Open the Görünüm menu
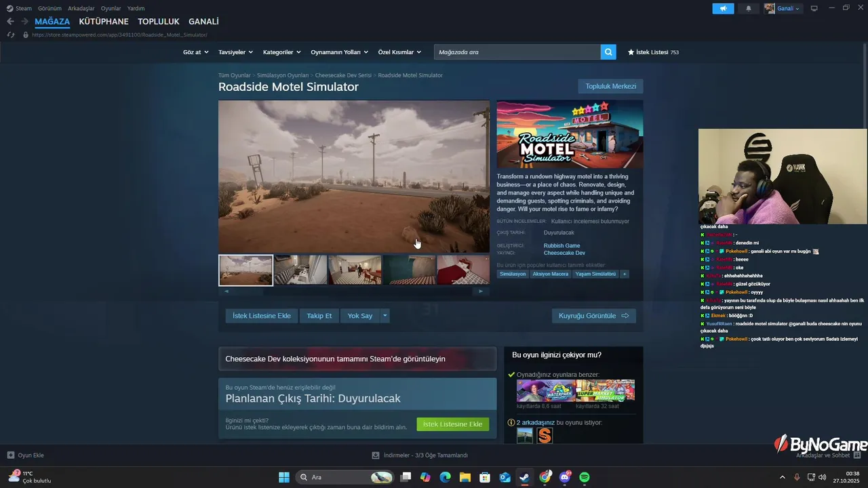868x488 pixels. point(50,8)
